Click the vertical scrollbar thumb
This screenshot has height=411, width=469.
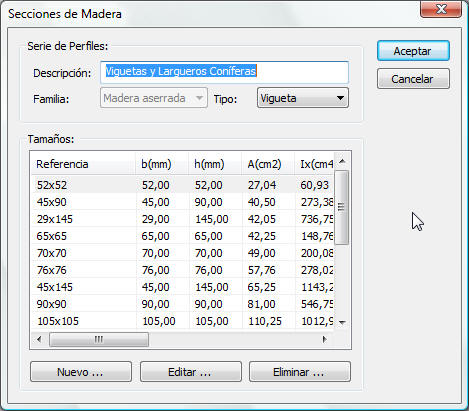coord(342,207)
